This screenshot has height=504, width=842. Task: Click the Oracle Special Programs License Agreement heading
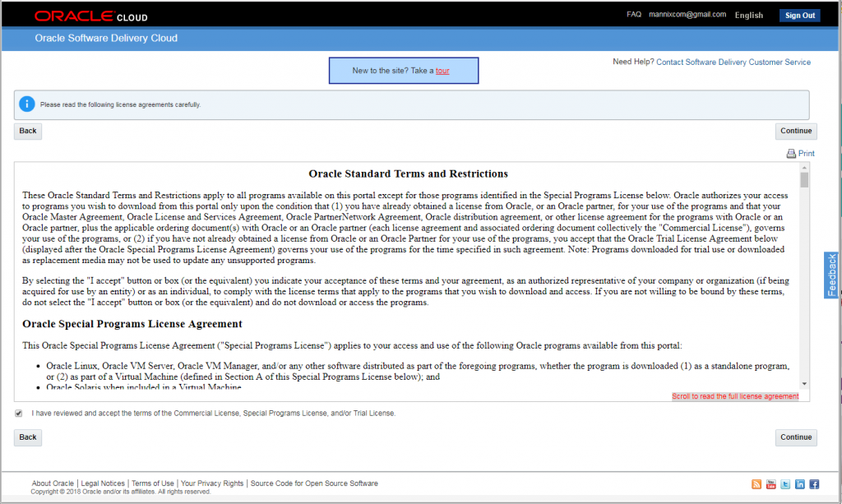click(x=132, y=324)
